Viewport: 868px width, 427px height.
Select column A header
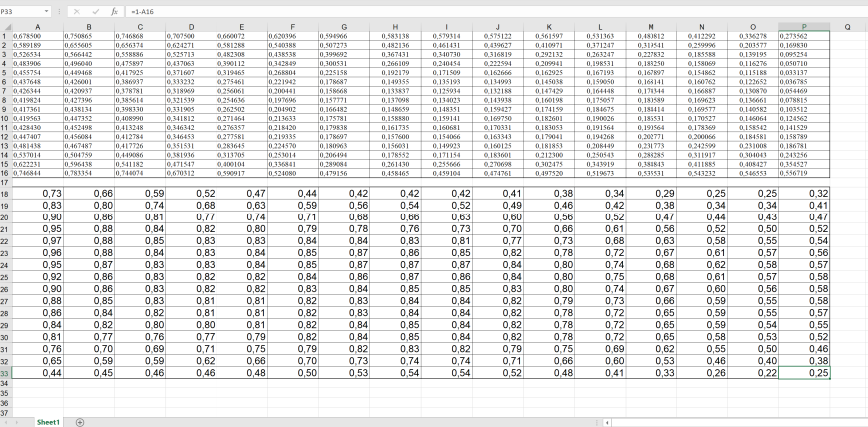38,27
